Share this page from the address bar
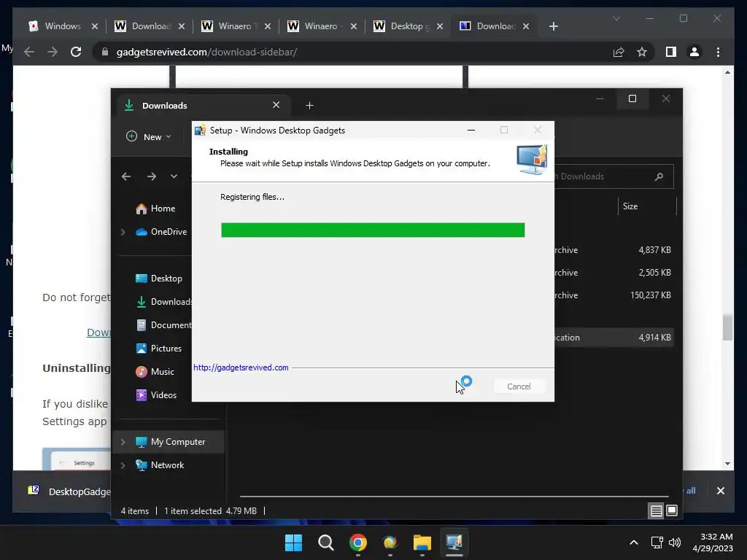 click(x=619, y=52)
